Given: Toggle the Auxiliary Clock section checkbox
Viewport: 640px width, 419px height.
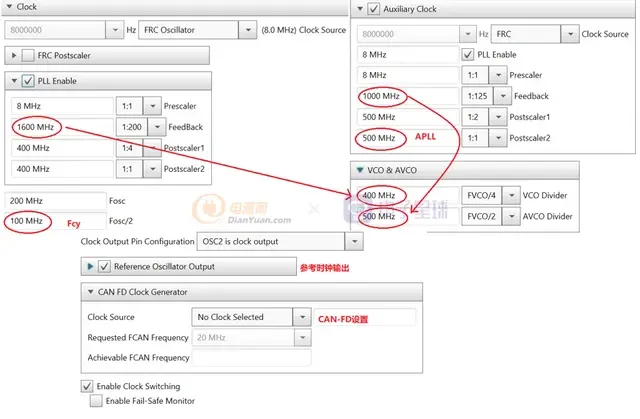Looking at the screenshot, I should point(373,9).
